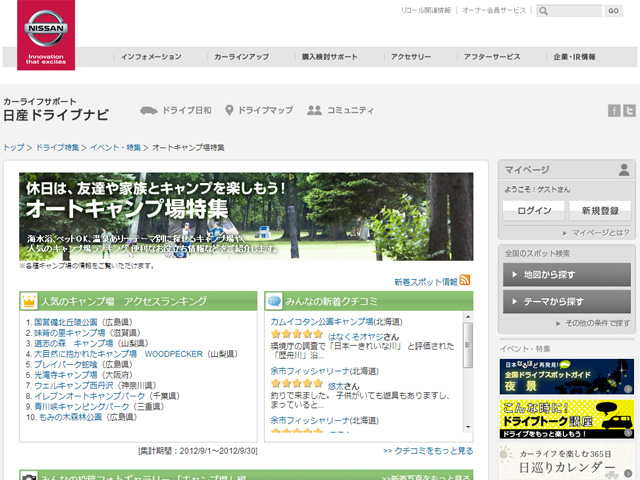Click the コミュニティ people icon
Image resolution: width=640 pixels, height=480 pixels.
click(314, 110)
